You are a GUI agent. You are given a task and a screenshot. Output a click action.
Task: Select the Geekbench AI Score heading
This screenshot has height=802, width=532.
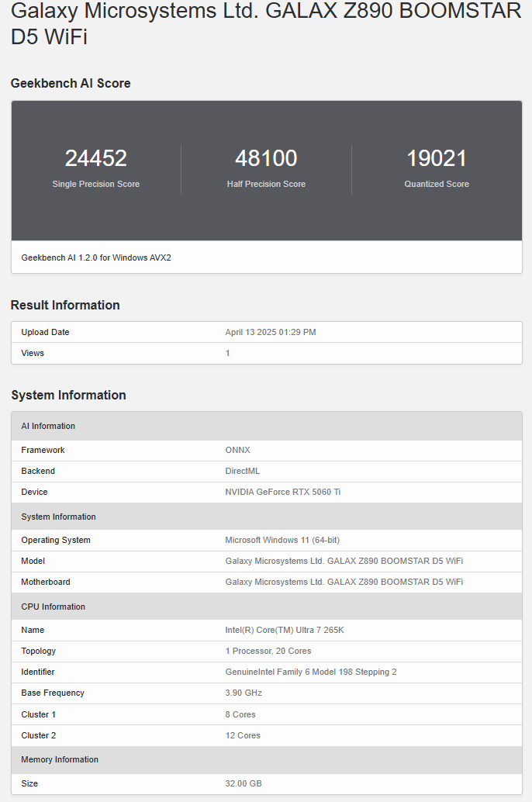point(71,83)
